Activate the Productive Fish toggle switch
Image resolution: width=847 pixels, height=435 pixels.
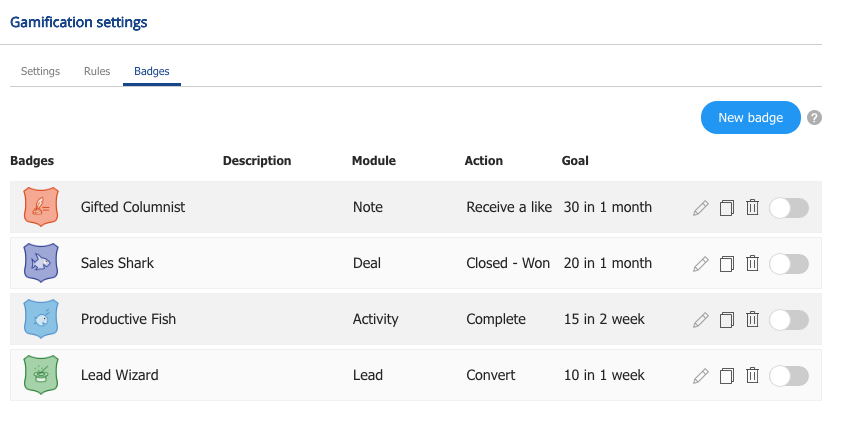[789, 320]
